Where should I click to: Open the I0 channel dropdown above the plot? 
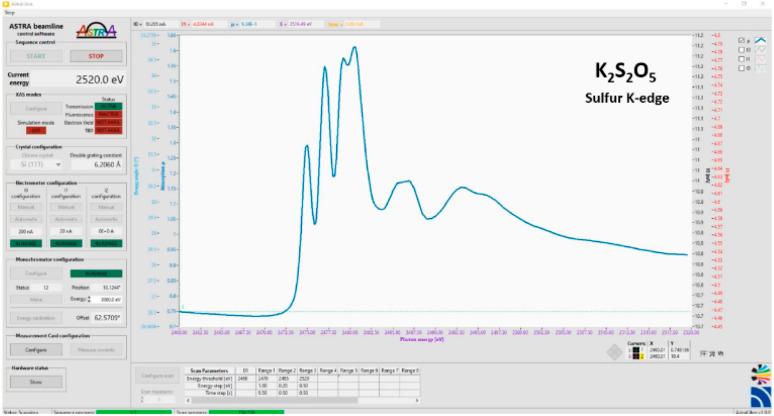click(x=155, y=22)
